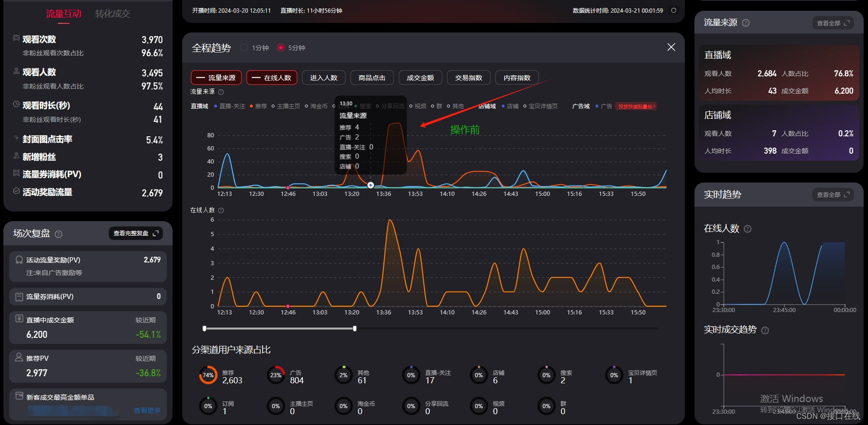Toggle 视频 legend series

[418, 106]
